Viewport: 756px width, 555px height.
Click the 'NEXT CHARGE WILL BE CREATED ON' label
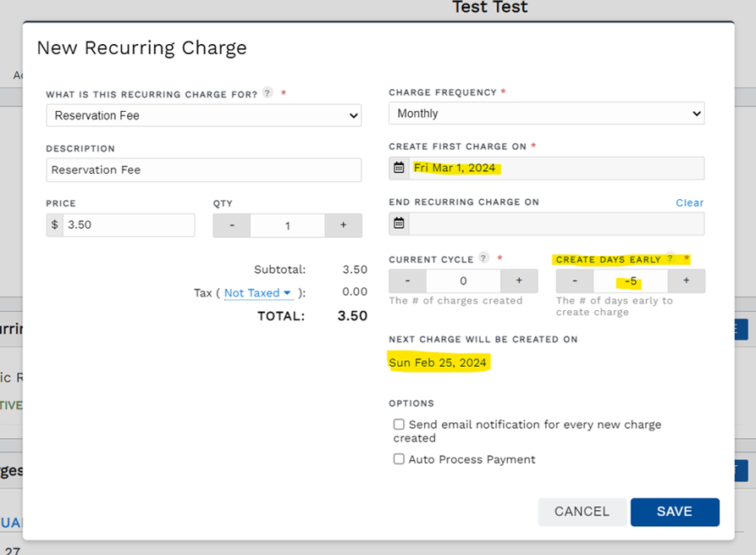point(483,339)
